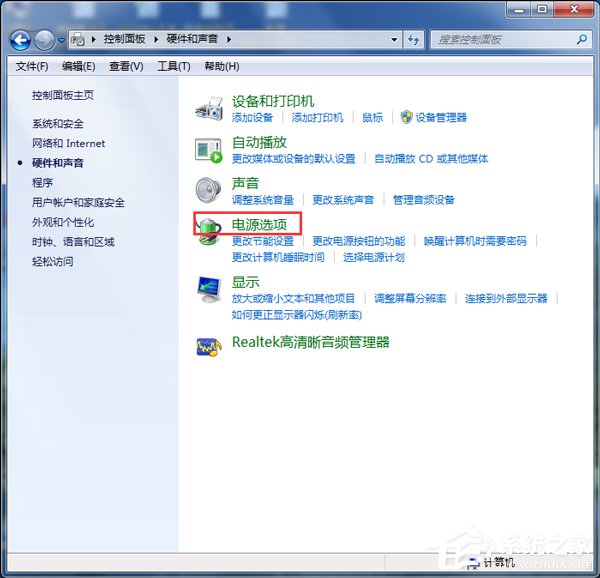Click the 硬件和声音 breadcrumb
Image resolution: width=600 pixels, height=578 pixels.
click(x=192, y=39)
